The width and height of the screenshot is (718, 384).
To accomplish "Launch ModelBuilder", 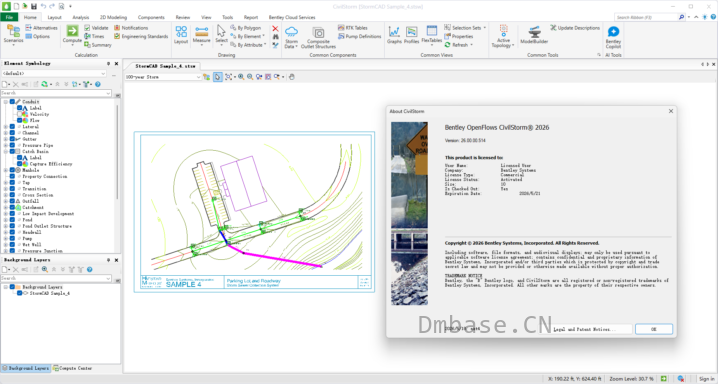I will tap(534, 34).
